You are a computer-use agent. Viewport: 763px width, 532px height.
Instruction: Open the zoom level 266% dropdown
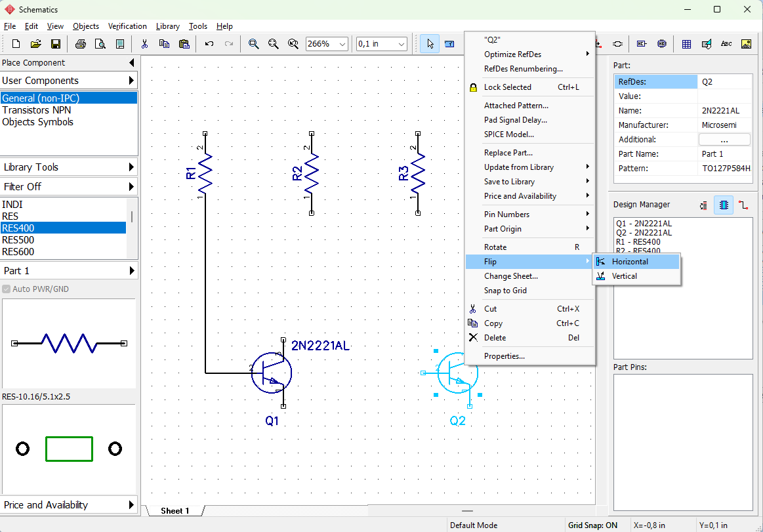click(342, 44)
